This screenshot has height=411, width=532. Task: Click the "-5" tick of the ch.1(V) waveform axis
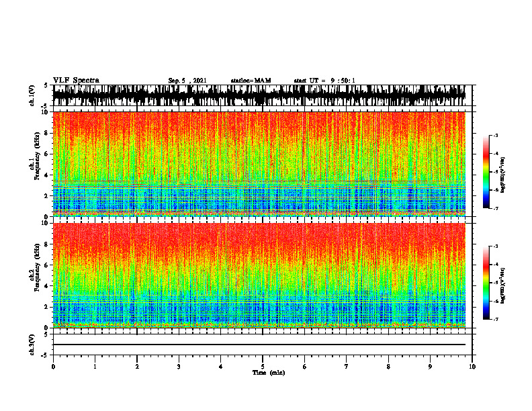click(45, 105)
